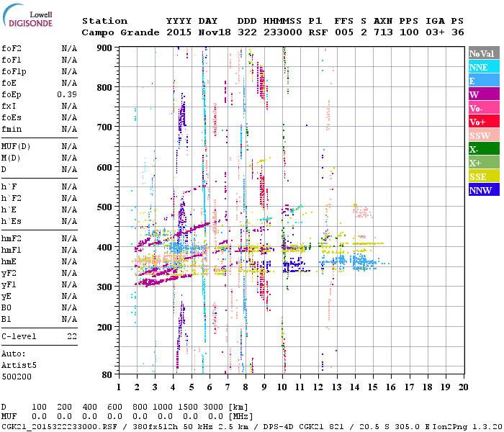Viewport: 504px width, 432px height.
Task: Click the M(D) parameter label
Action: click(x=11, y=158)
